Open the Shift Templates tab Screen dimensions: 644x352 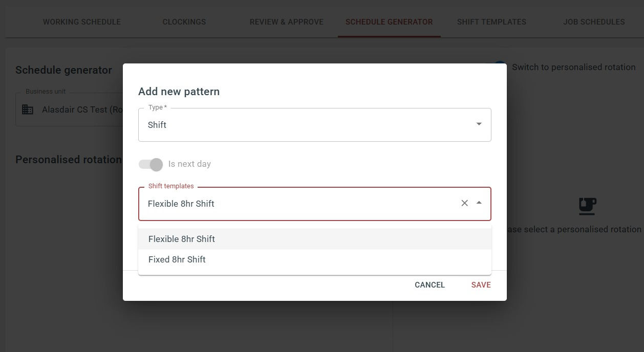pyautogui.click(x=491, y=22)
